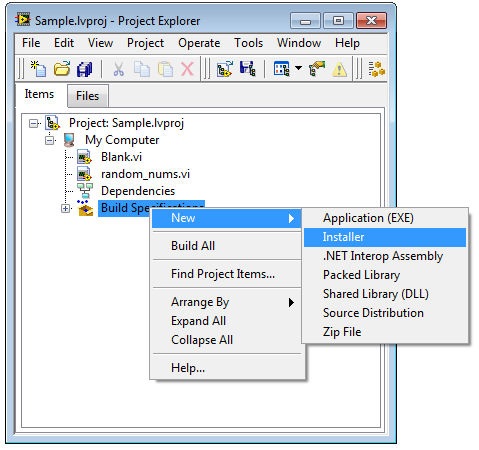
Task: Click the Project Sample.lvproj tree icon
Action: (53, 123)
